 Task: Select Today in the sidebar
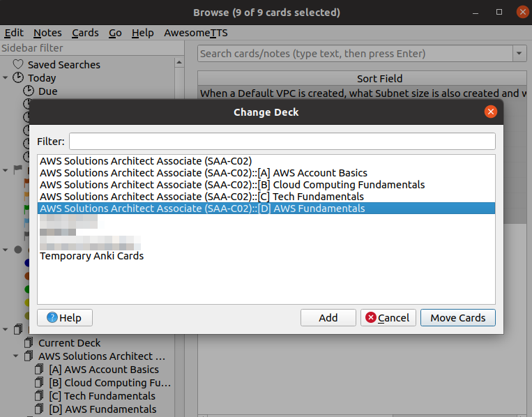click(x=42, y=78)
